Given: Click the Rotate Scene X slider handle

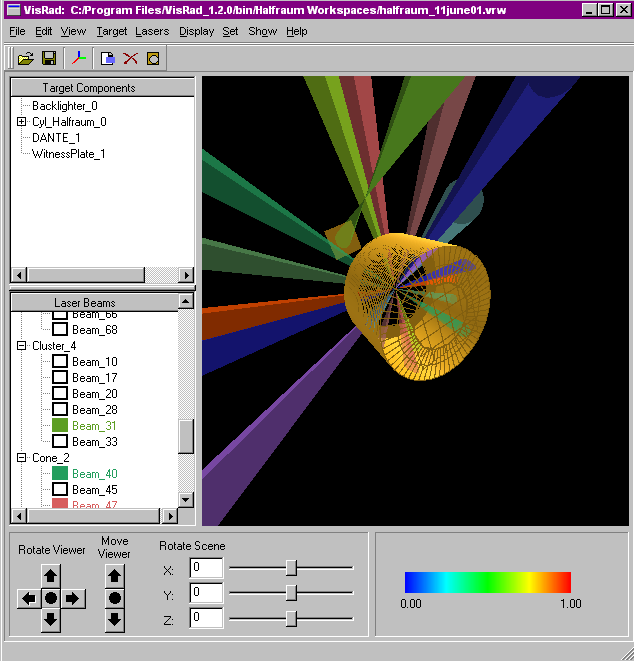Looking at the screenshot, I should click(x=291, y=568).
